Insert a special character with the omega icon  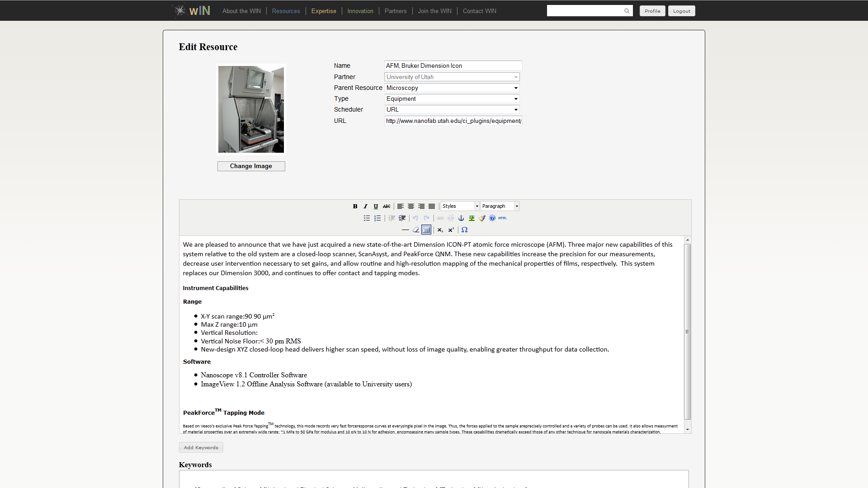click(x=464, y=230)
